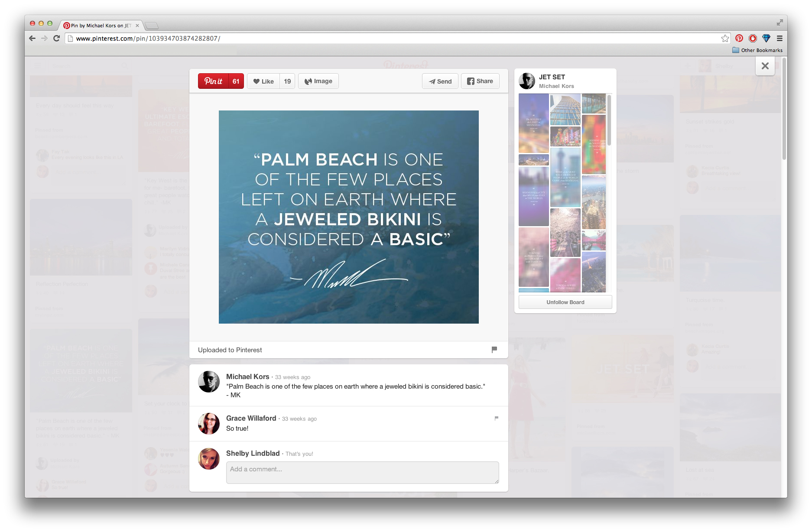Click Michael Kors name under JET SET
812x532 pixels.
point(556,86)
